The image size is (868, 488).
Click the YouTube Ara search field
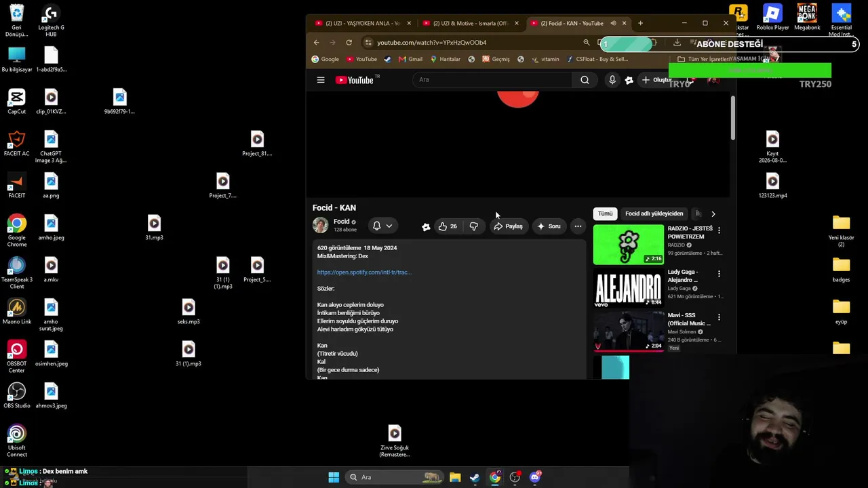tap(494, 80)
